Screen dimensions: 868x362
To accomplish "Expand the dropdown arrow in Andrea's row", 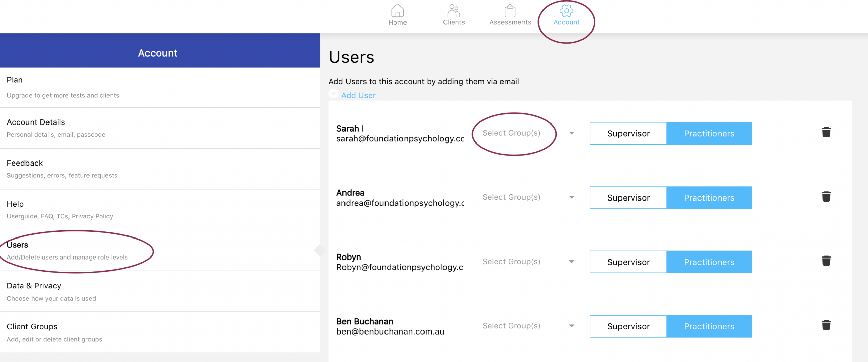I will pos(572,197).
